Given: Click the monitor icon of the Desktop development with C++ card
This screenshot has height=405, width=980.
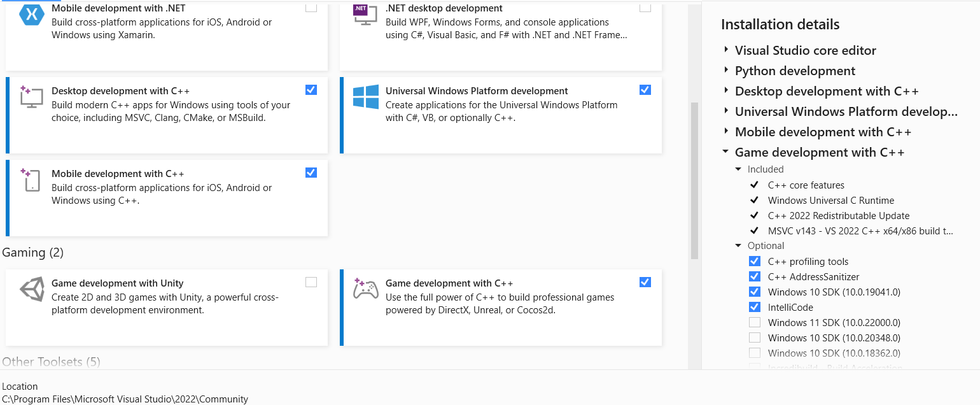Looking at the screenshot, I should 31,97.
